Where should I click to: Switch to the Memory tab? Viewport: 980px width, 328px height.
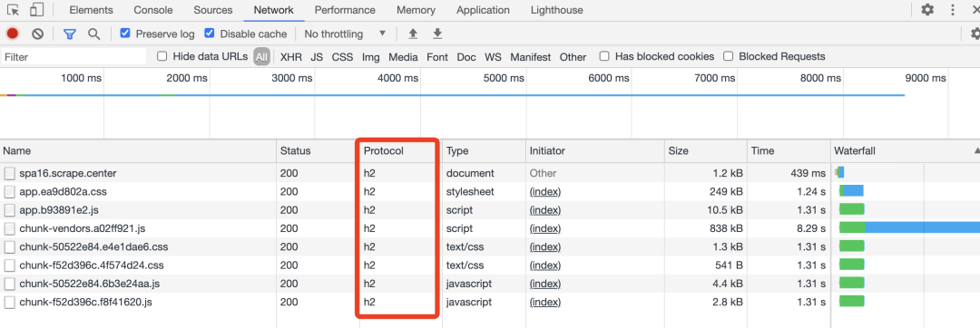[416, 10]
